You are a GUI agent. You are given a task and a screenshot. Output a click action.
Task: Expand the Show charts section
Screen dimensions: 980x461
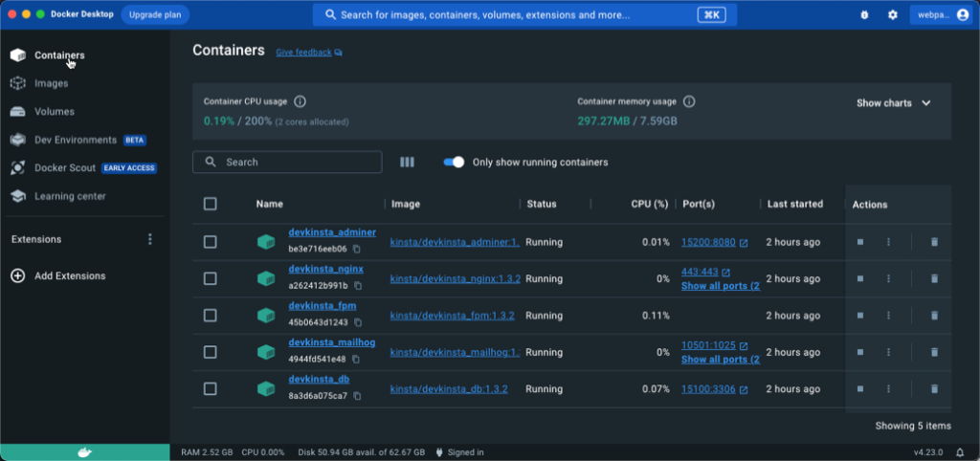(893, 103)
